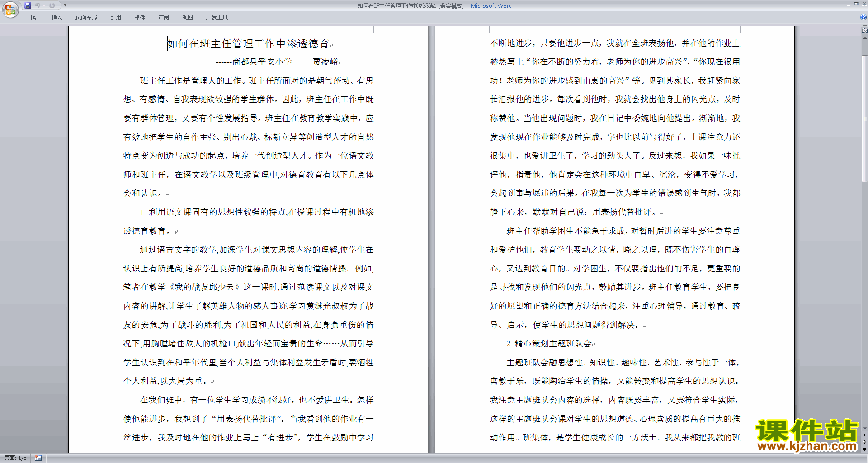Open the Customize Quick Access Toolbar dropdown
Image resolution: width=868 pixels, height=463 pixels.
(x=65, y=5)
